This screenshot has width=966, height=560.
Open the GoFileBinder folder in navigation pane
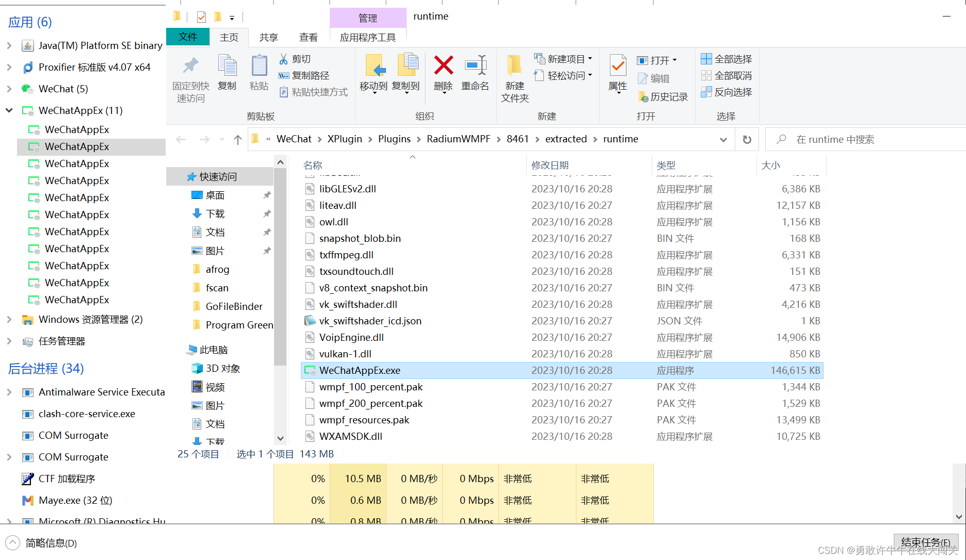234,306
